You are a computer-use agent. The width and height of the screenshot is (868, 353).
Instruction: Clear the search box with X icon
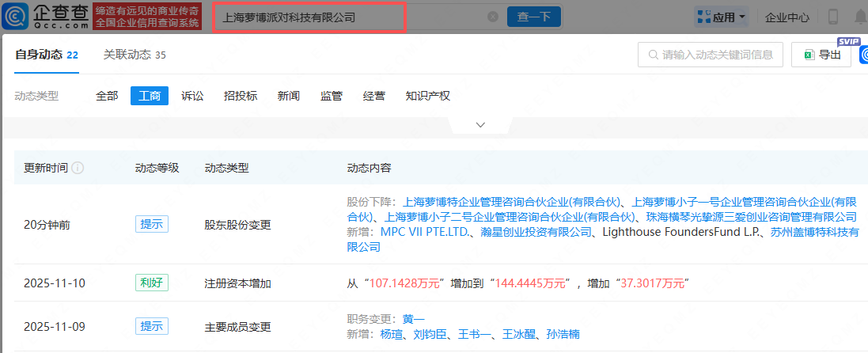pos(493,17)
